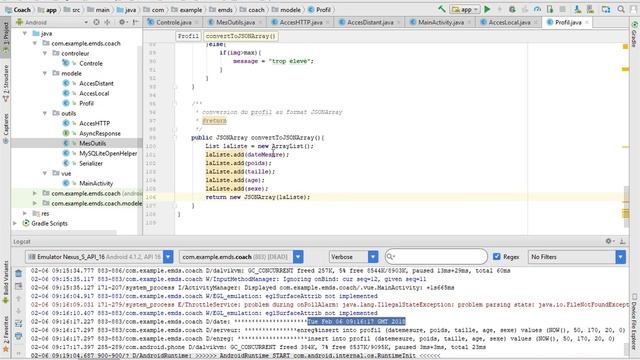
Task: Click the down arrow in logcat toolbar
Action: [18, 311]
